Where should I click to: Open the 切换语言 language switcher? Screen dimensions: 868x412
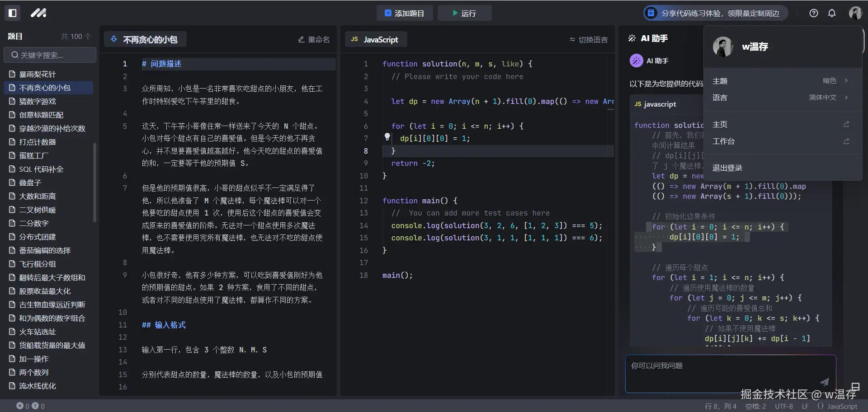588,39
